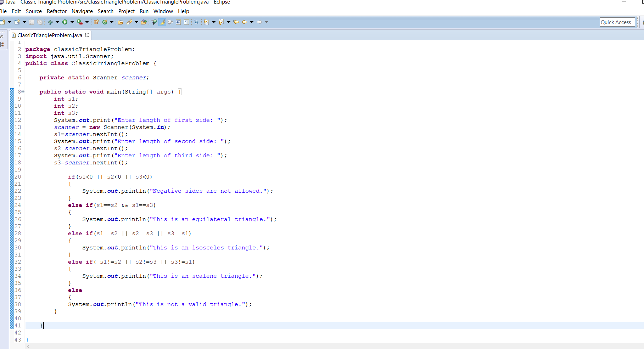Select the ClassicTriangleProblem.java editor tab
The height and width of the screenshot is (349, 644).
(50, 35)
